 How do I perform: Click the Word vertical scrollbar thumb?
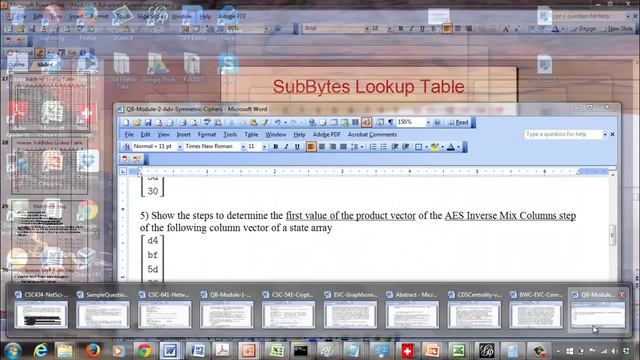click(612, 235)
